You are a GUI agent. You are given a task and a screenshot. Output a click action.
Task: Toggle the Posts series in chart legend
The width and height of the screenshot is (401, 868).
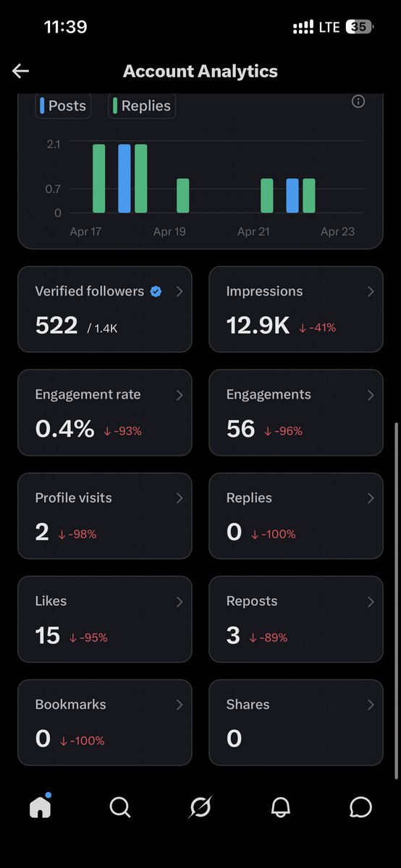63,106
